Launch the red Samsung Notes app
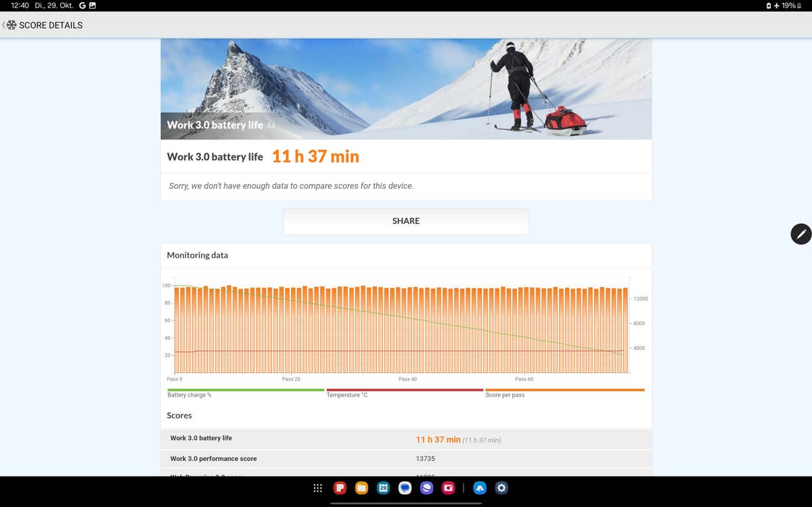812x507 pixels. [x=340, y=488]
